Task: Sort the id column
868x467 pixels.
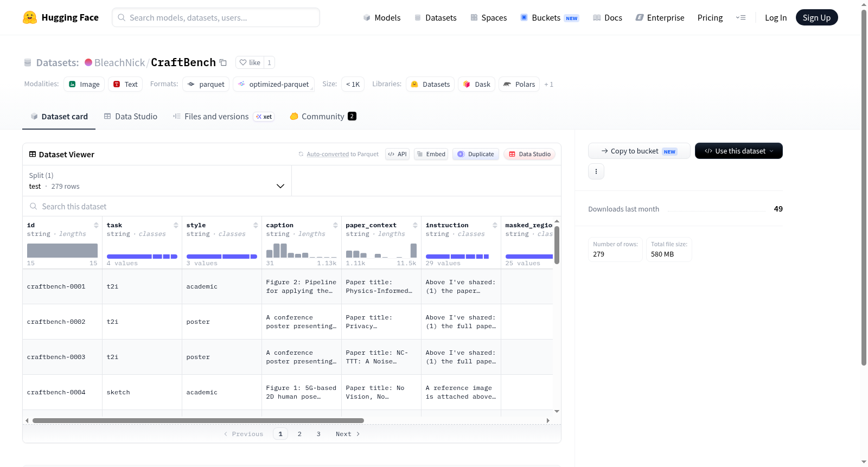Action: 96,225
